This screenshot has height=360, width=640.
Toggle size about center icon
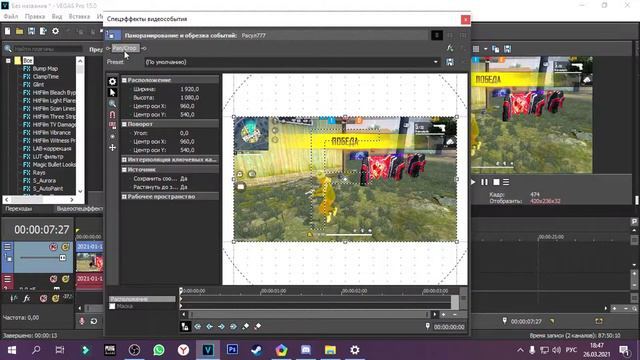[112, 136]
